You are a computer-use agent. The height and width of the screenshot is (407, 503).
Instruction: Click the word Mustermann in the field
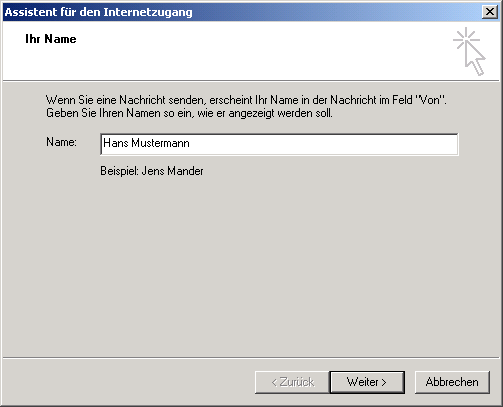(160, 143)
